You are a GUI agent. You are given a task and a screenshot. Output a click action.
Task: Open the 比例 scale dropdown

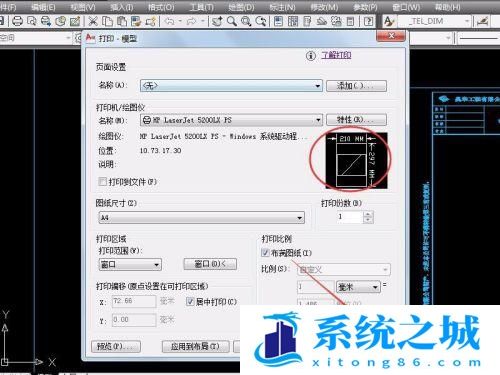click(x=343, y=269)
